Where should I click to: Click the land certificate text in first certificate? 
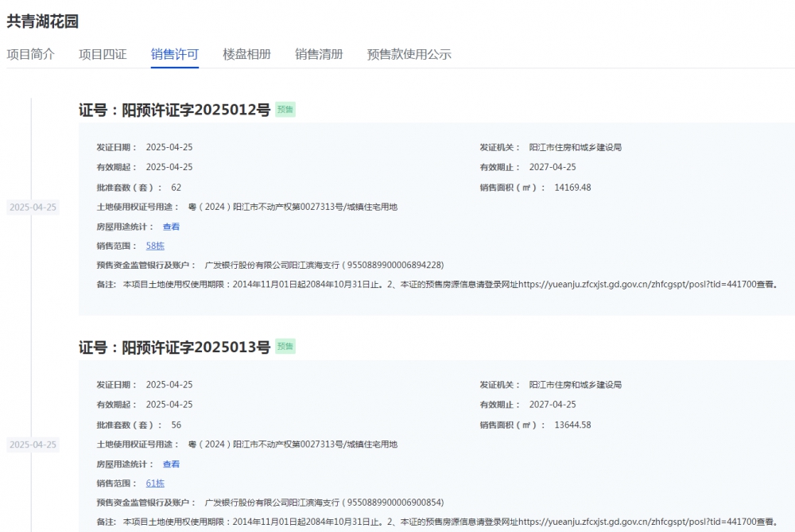tap(293, 207)
